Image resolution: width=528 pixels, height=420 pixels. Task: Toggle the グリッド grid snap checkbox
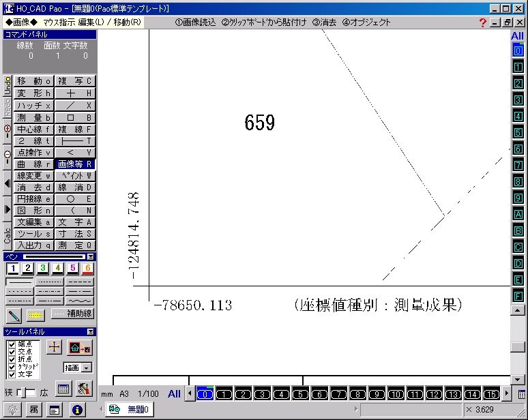pos(12,367)
